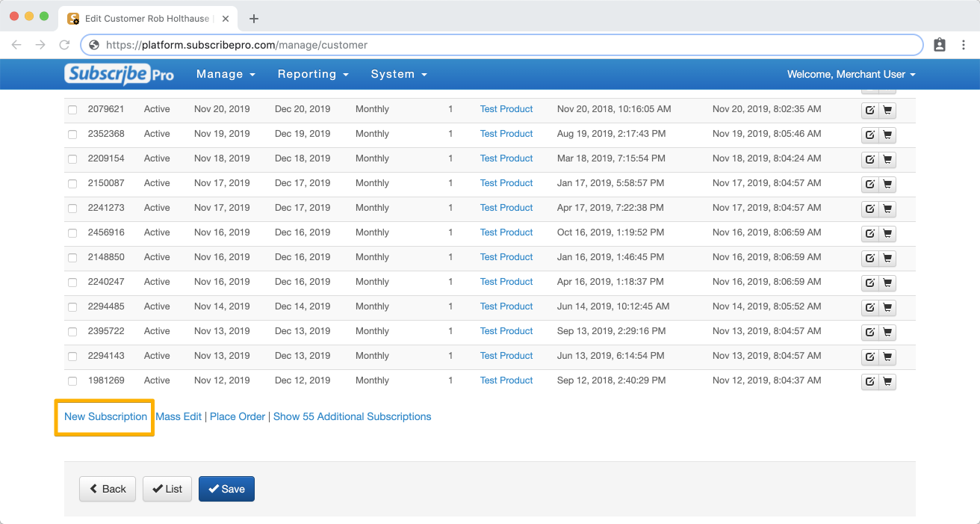Click Test Product link in row 2294143
980x524 pixels.
pyautogui.click(x=506, y=356)
